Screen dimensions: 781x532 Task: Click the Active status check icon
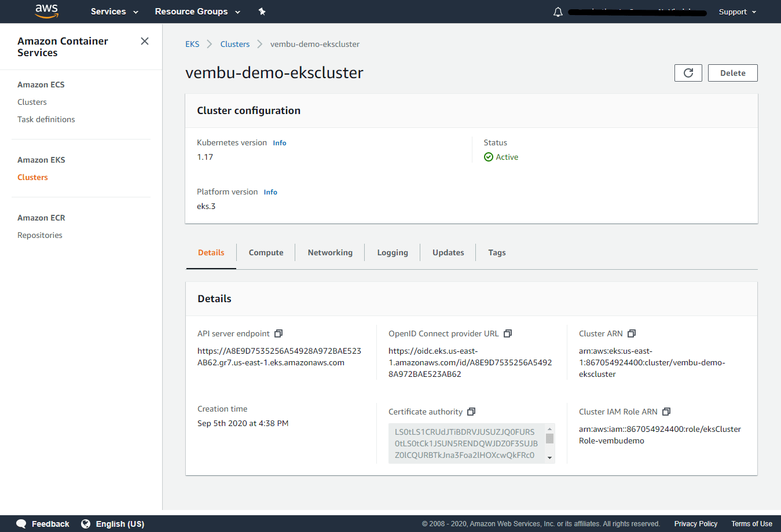[489, 157]
